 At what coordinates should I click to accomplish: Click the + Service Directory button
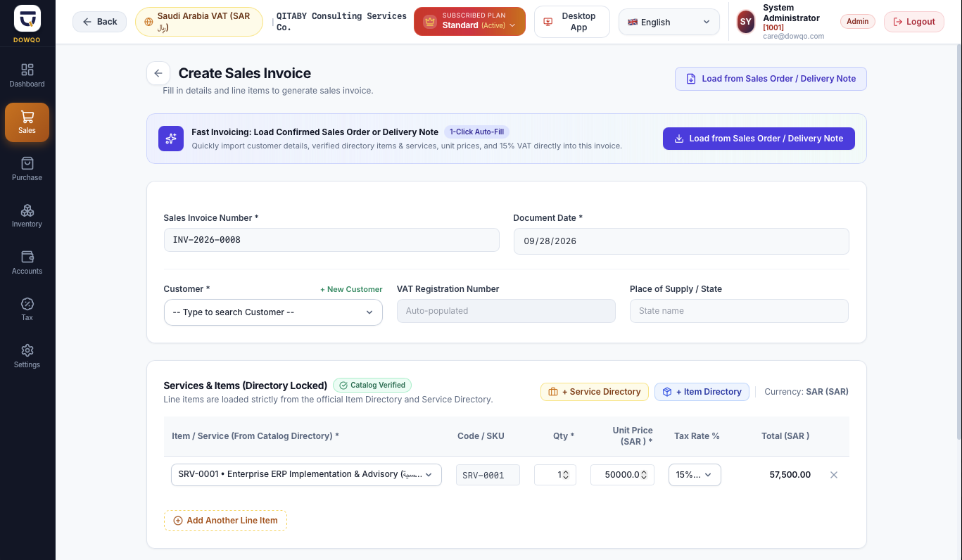[x=595, y=392]
